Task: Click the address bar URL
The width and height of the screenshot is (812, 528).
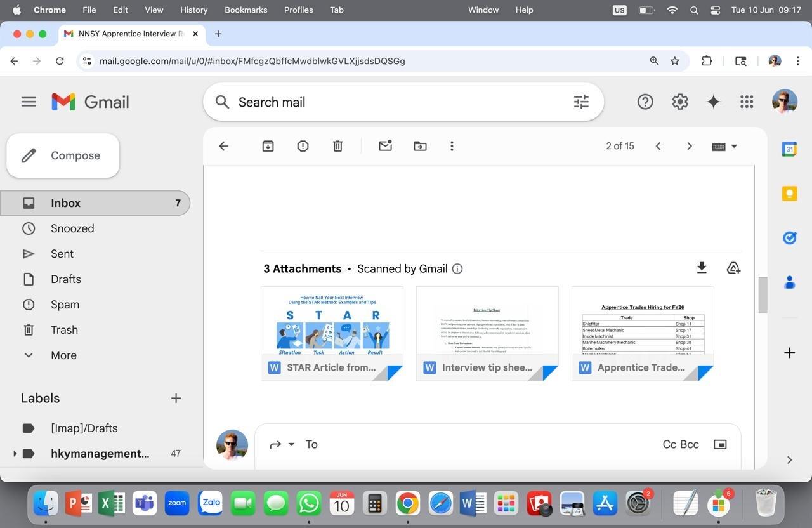Action: pos(252,61)
